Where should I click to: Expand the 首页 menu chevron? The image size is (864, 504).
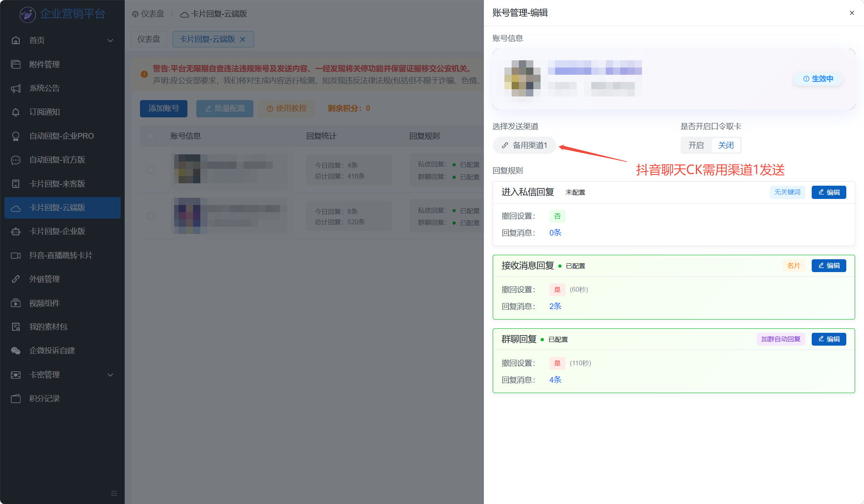(110, 41)
